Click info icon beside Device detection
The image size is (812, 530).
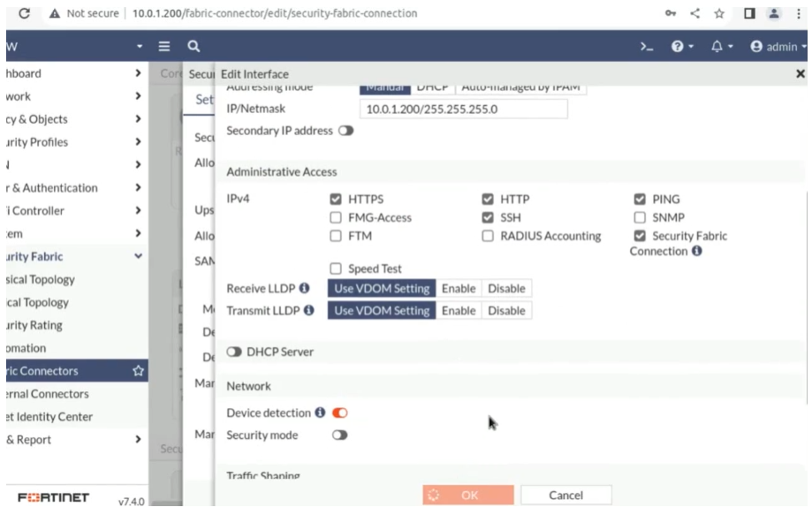pos(320,413)
